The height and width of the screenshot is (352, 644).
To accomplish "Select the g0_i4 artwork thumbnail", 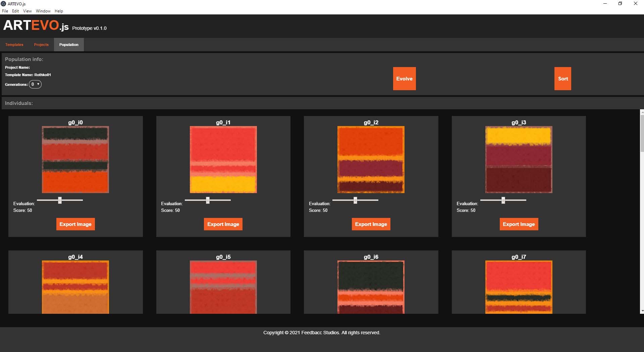I will point(75,287).
